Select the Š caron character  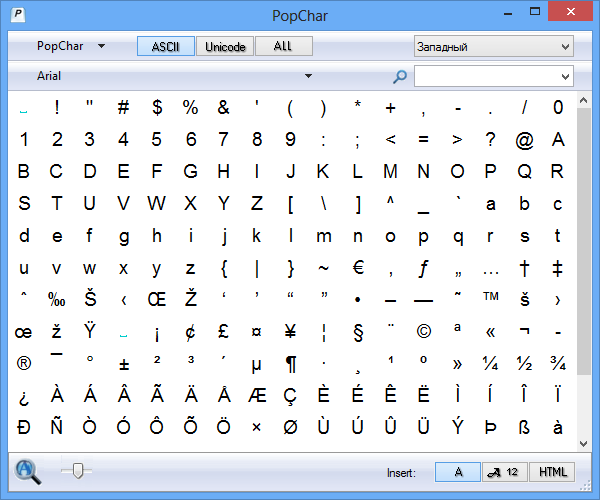point(90,298)
